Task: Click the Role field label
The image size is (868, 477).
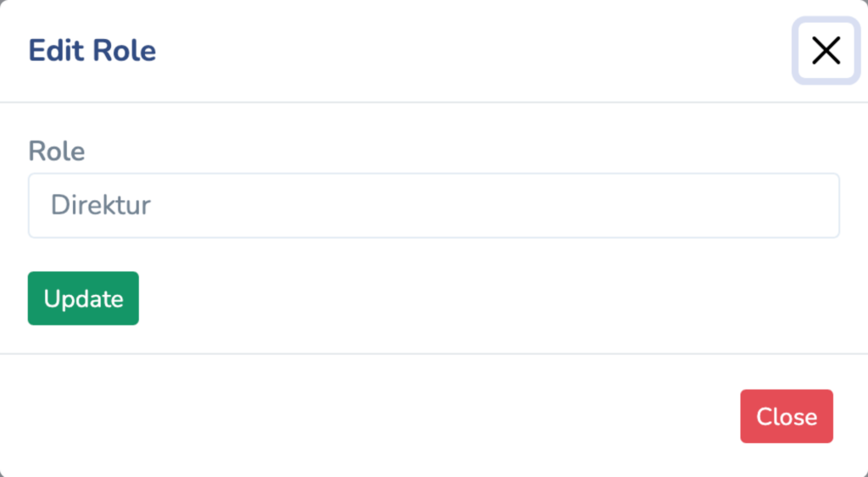Action: [x=57, y=152]
